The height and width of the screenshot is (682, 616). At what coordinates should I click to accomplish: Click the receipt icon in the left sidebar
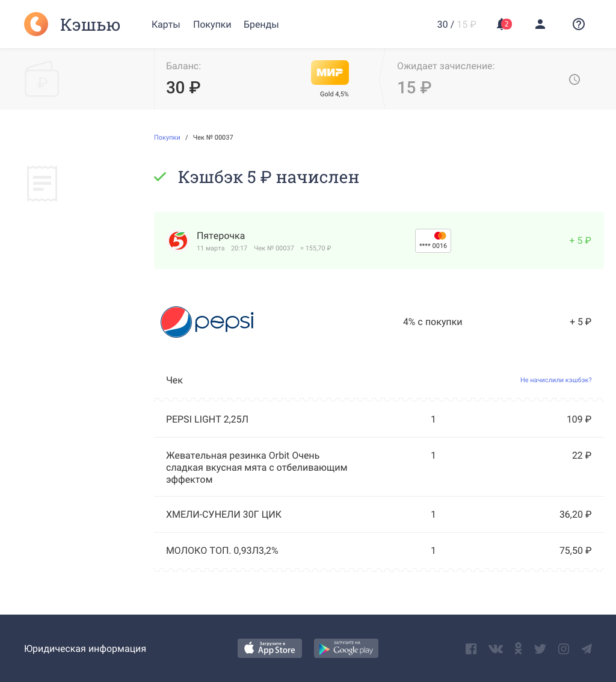pyautogui.click(x=42, y=184)
